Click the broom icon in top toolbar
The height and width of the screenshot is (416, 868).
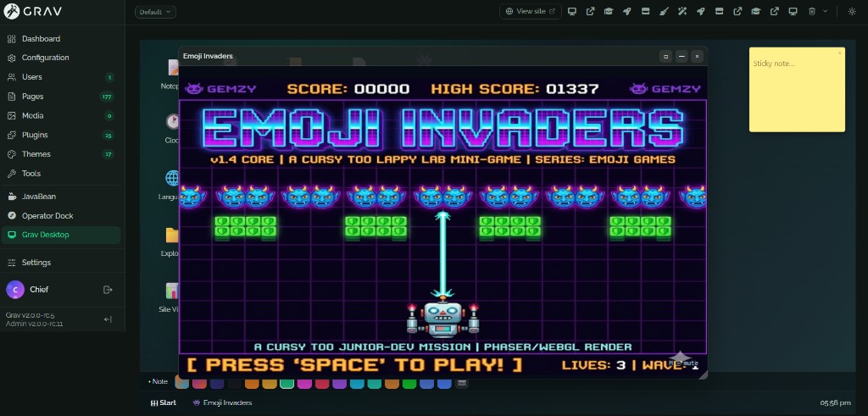[664, 11]
